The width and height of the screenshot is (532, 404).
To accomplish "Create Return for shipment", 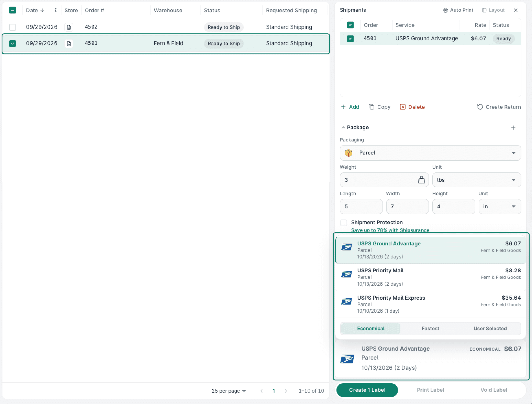I will 499,107.
